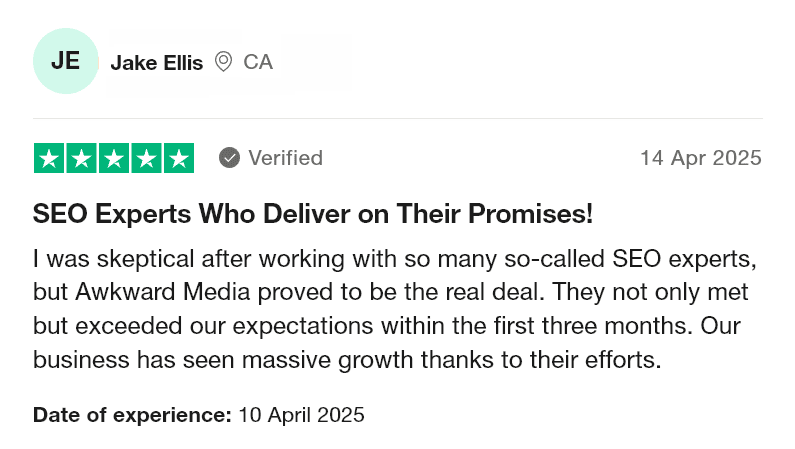Click the words SEO experts in body text
The height and width of the screenshot is (449, 795).
point(684,259)
